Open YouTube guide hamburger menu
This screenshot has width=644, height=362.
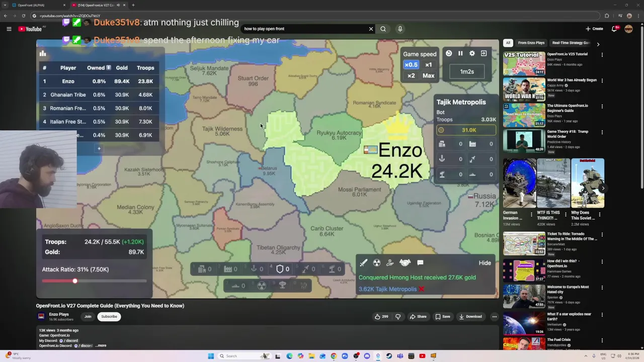click(x=9, y=29)
